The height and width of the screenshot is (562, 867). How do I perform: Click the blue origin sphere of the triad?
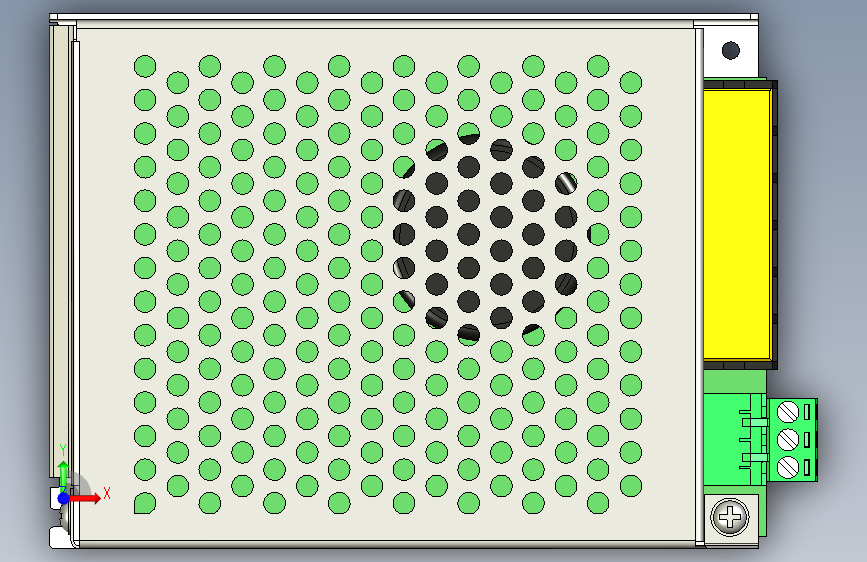(63, 498)
